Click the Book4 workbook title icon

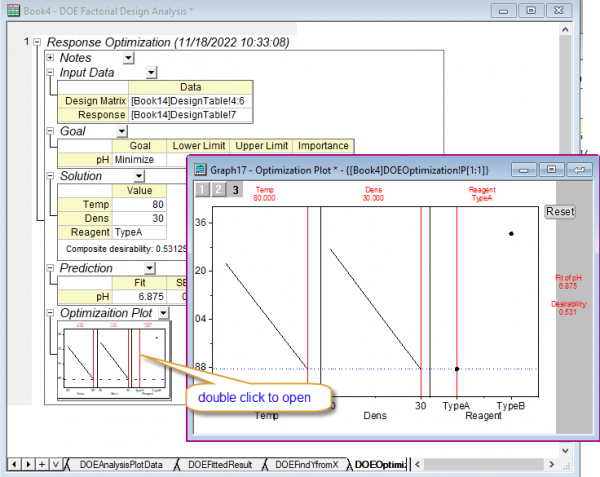coord(12,9)
